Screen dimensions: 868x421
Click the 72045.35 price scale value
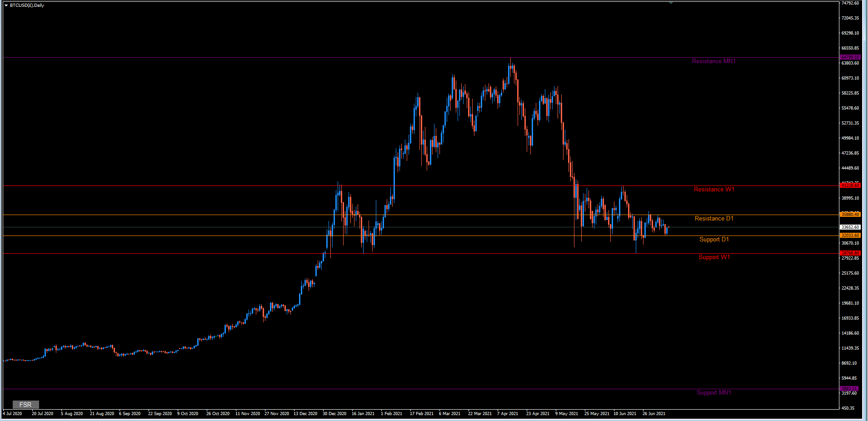coord(850,18)
